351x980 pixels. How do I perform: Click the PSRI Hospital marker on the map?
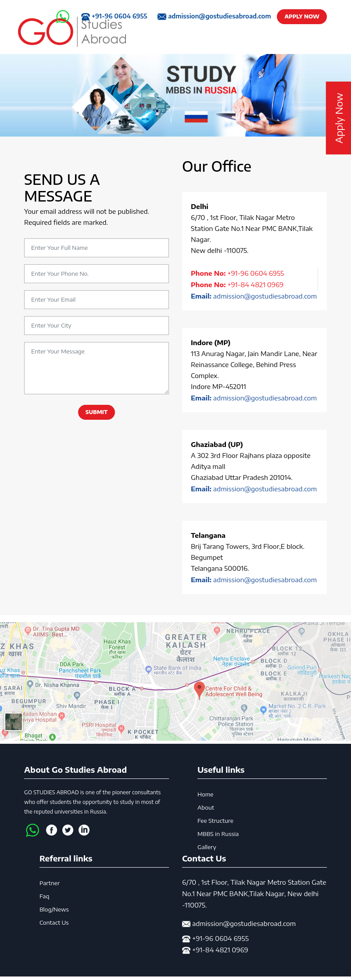[122, 729]
